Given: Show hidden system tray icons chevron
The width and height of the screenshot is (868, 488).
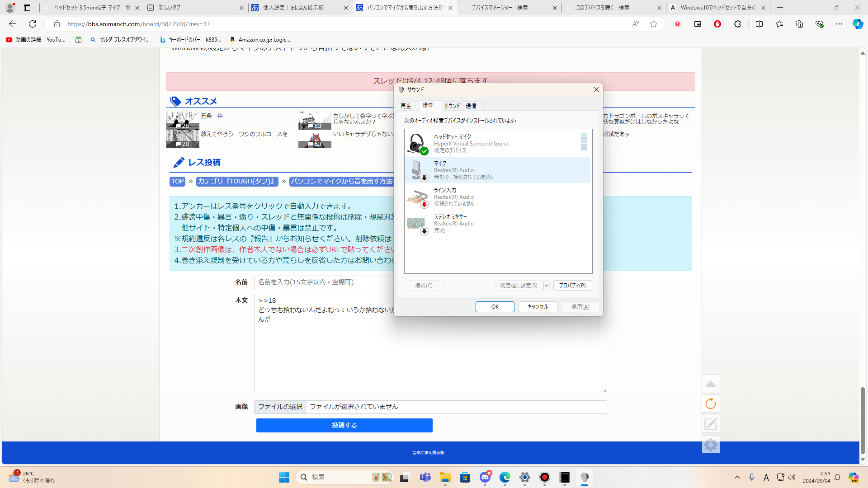Looking at the screenshot, I should pyautogui.click(x=737, y=477).
